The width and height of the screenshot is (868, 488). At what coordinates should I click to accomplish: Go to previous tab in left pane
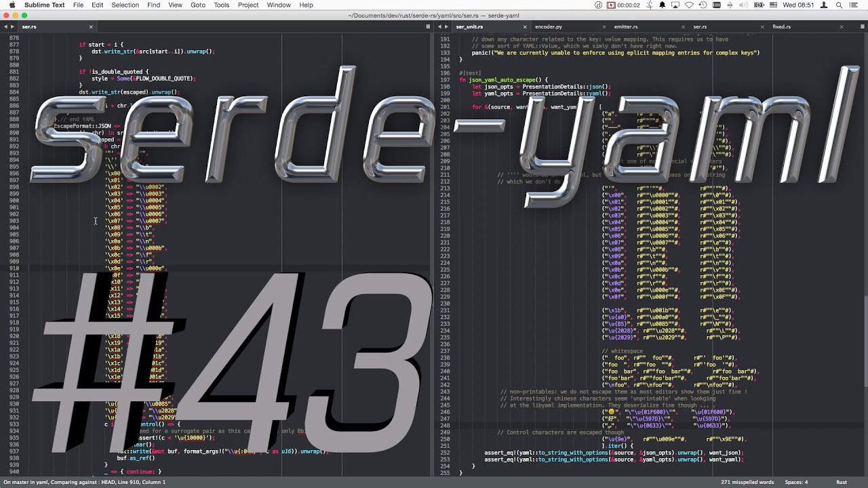click(5, 26)
